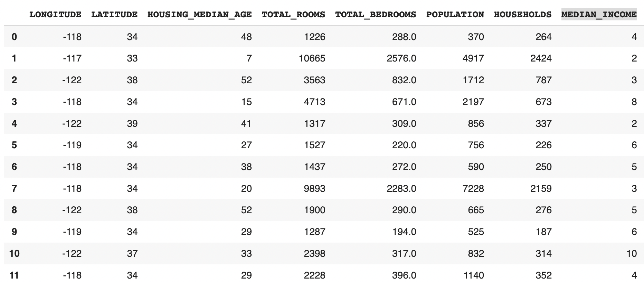Click total rooms value 10665
Screen dimensions: 644x282
[x=312, y=58]
